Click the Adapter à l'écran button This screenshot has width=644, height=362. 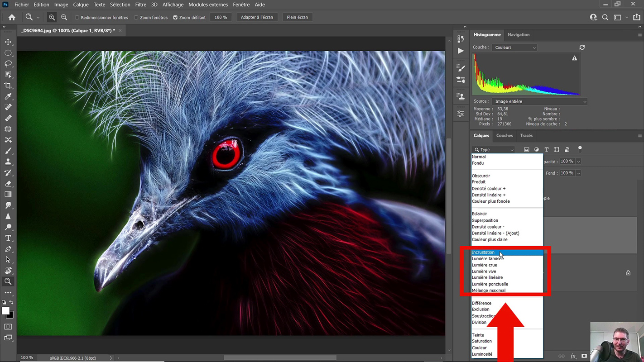(257, 17)
